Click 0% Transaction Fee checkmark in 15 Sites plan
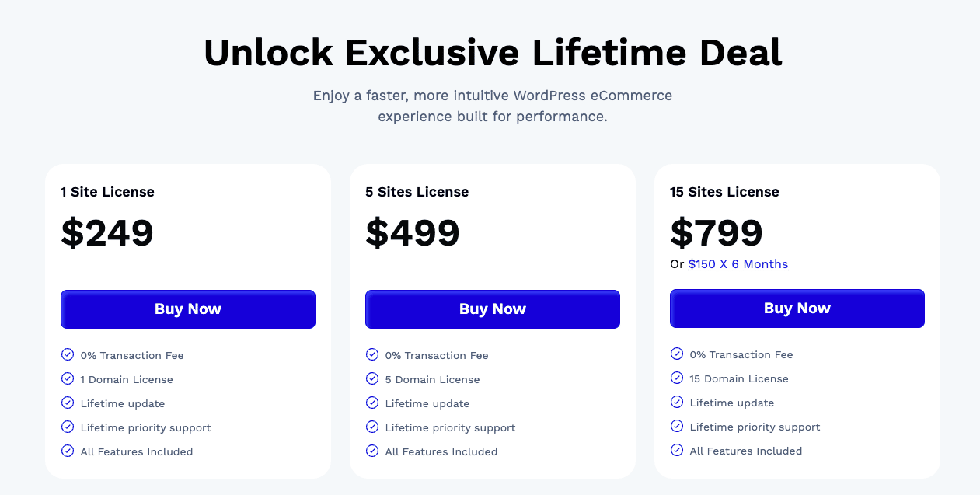 (677, 354)
